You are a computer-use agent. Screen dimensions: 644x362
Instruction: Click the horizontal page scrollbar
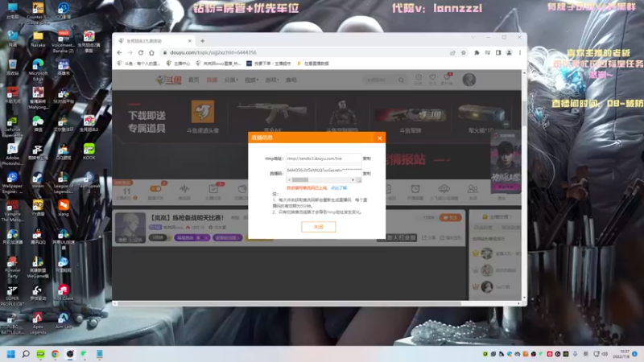click(288, 303)
